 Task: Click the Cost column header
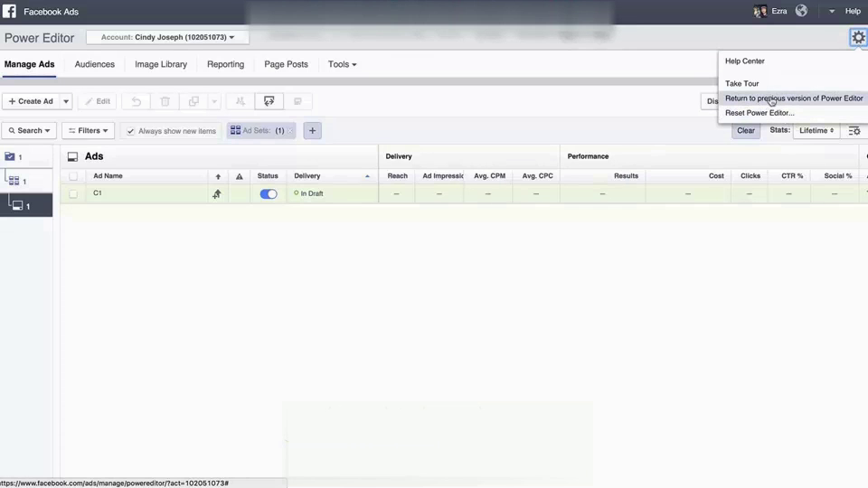coord(716,176)
